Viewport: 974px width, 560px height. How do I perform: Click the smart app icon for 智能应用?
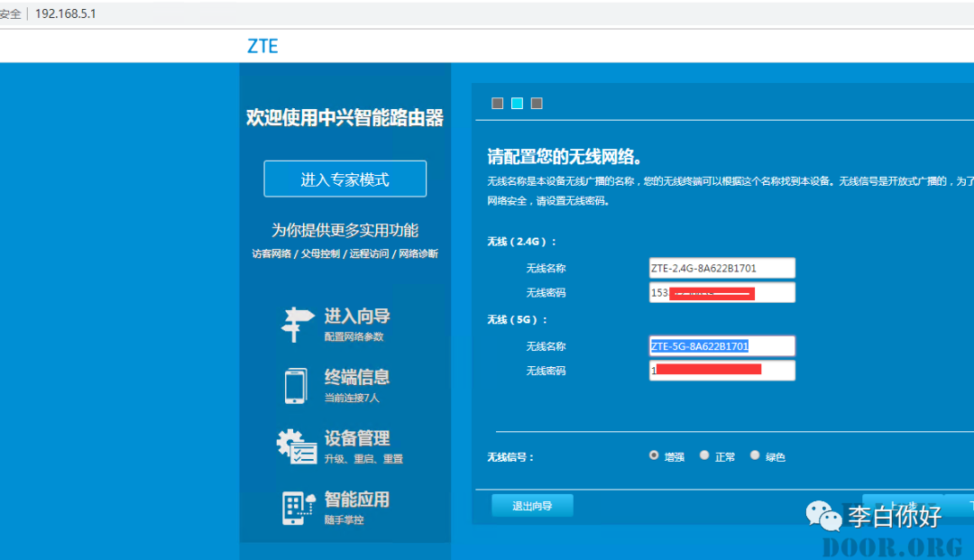coord(299,508)
